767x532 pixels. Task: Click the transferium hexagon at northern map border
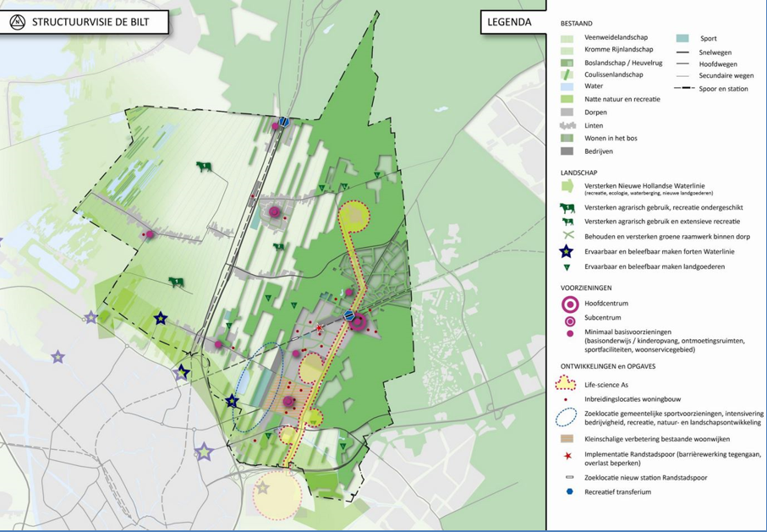[x=285, y=122]
